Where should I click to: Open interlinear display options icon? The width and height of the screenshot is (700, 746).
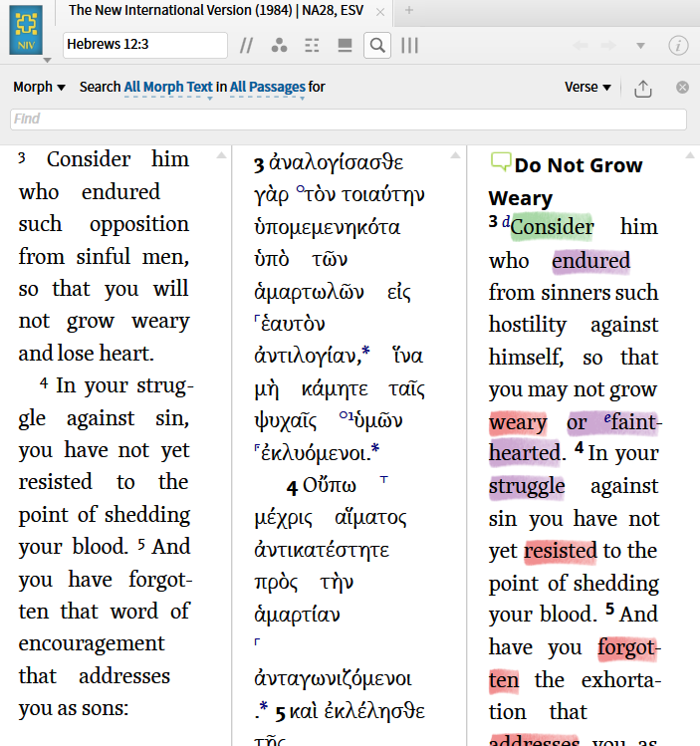point(312,45)
